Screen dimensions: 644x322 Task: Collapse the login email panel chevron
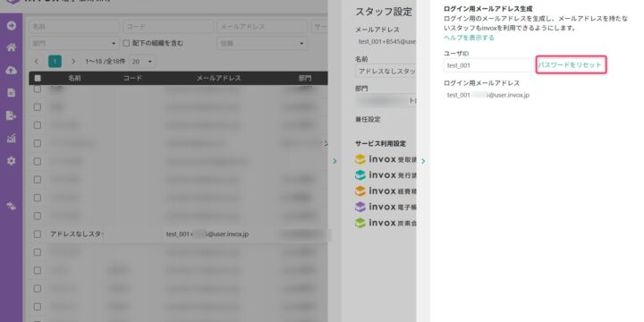423,161
